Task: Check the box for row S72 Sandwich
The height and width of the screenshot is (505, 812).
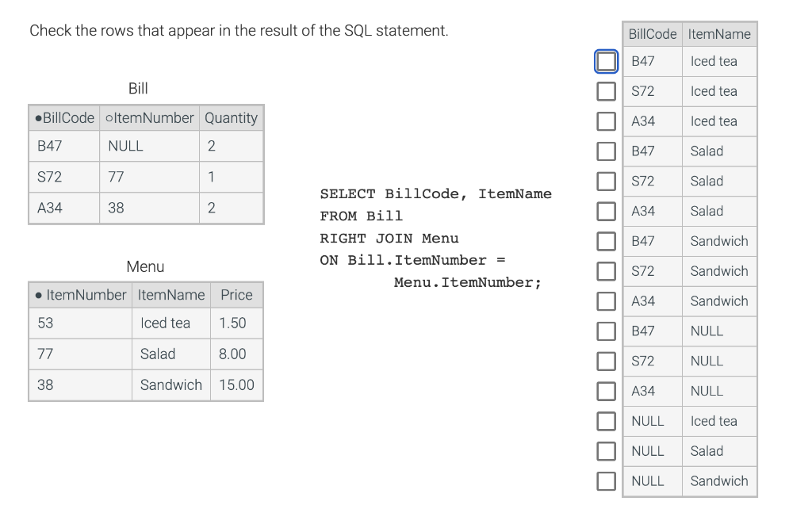Action: (x=606, y=271)
